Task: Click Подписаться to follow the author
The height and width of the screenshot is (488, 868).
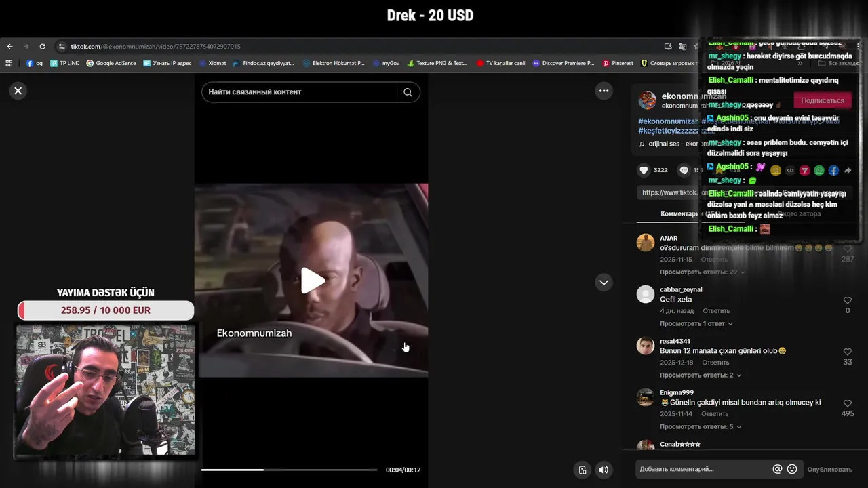Action: pyautogui.click(x=822, y=100)
